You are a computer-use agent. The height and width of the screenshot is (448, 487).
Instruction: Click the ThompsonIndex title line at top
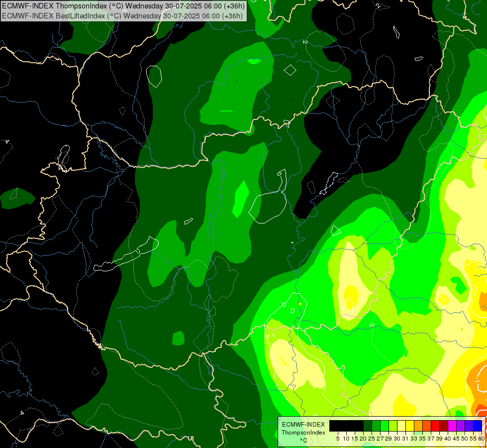tap(123, 5)
